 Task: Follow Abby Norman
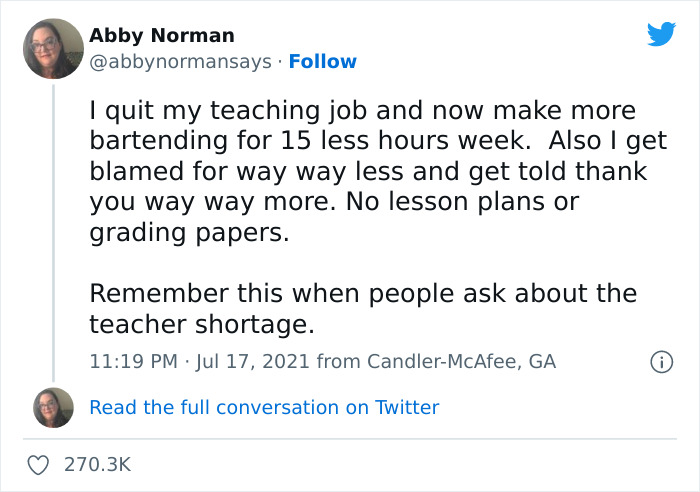(x=322, y=62)
